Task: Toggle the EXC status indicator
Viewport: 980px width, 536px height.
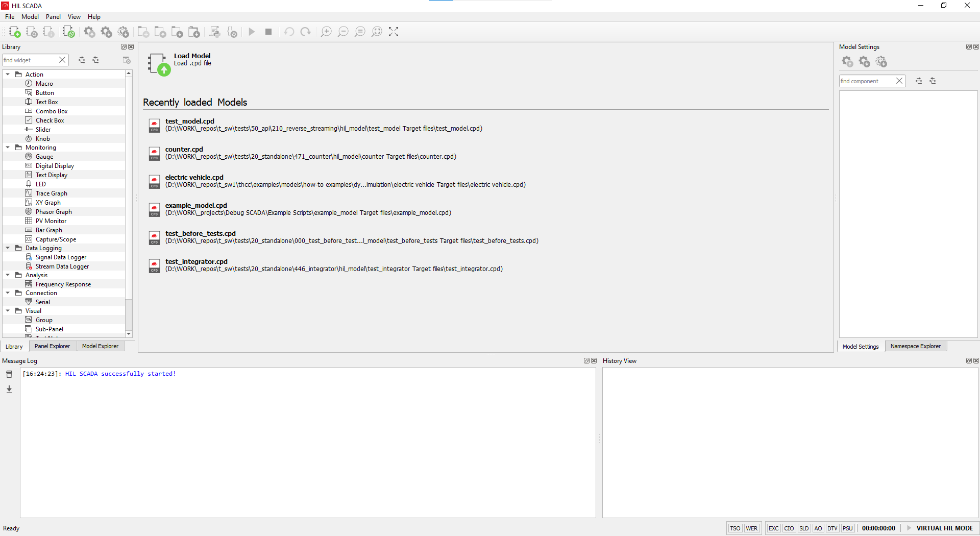Action: pyautogui.click(x=773, y=528)
